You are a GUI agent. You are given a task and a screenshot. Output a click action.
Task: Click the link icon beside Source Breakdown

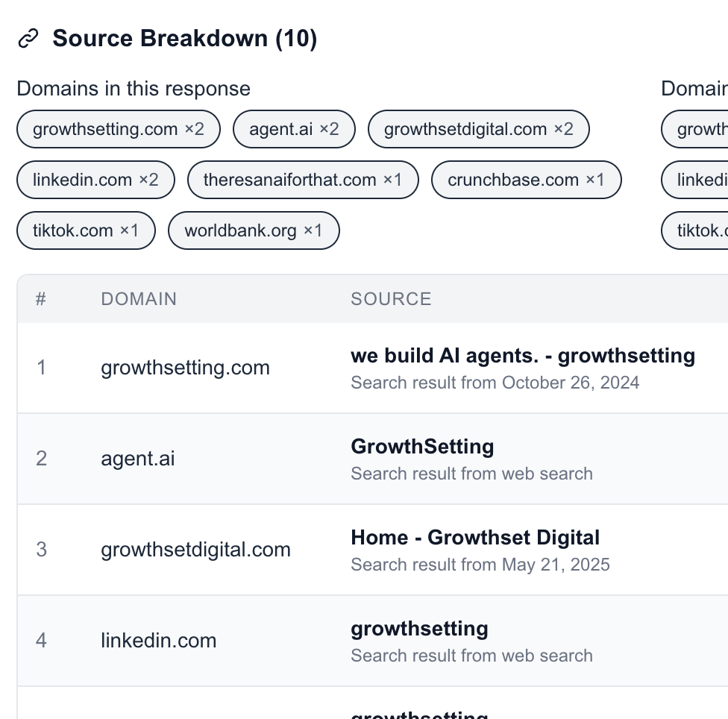click(x=28, y=39)
